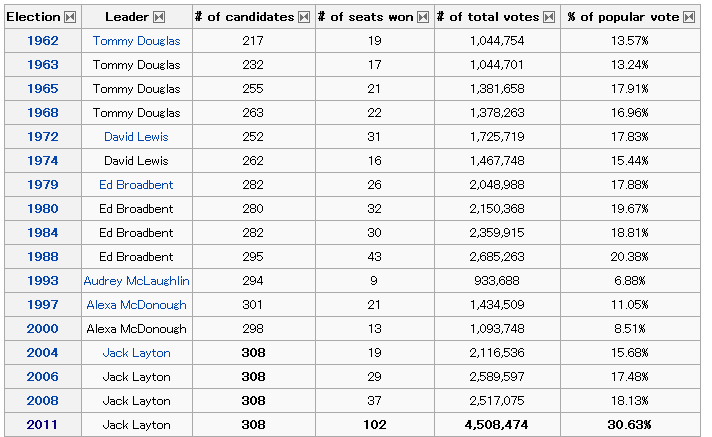
Task: Sort by total votes icon
Action: pyautogui.click(x=549, y=17)
